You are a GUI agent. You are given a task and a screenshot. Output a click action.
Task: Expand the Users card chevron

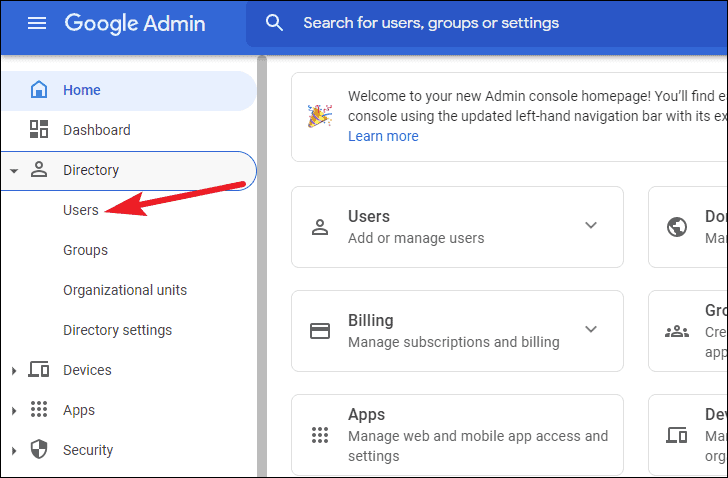(591, 225)
